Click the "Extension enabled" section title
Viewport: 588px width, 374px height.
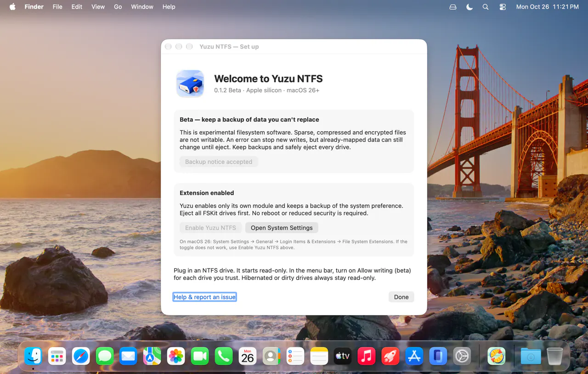tap(207, 193)
